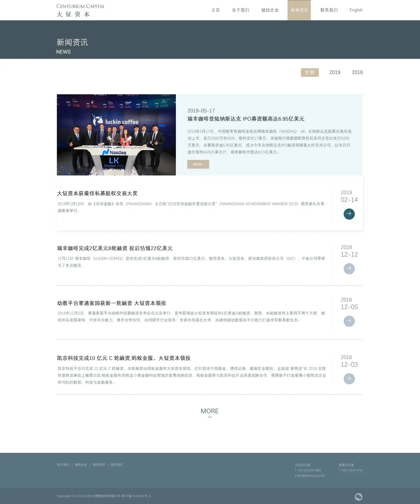The image size is (420, 504).
Task: Click the 新闻资讯 NEWS banner heading
Action: (72, 46)
